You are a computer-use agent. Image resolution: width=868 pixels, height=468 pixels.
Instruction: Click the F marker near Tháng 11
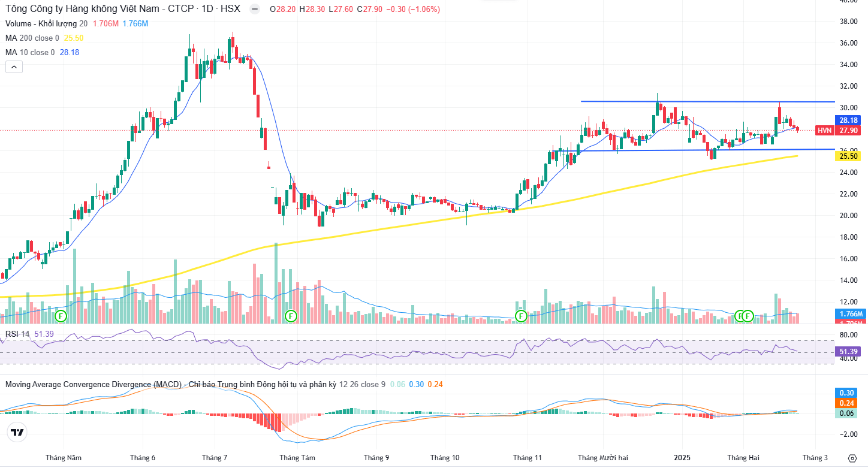(521, 315)
